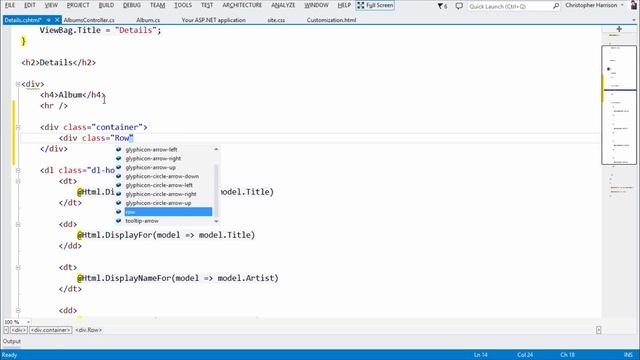Open the TEST menu

click(x=207, y=5)
